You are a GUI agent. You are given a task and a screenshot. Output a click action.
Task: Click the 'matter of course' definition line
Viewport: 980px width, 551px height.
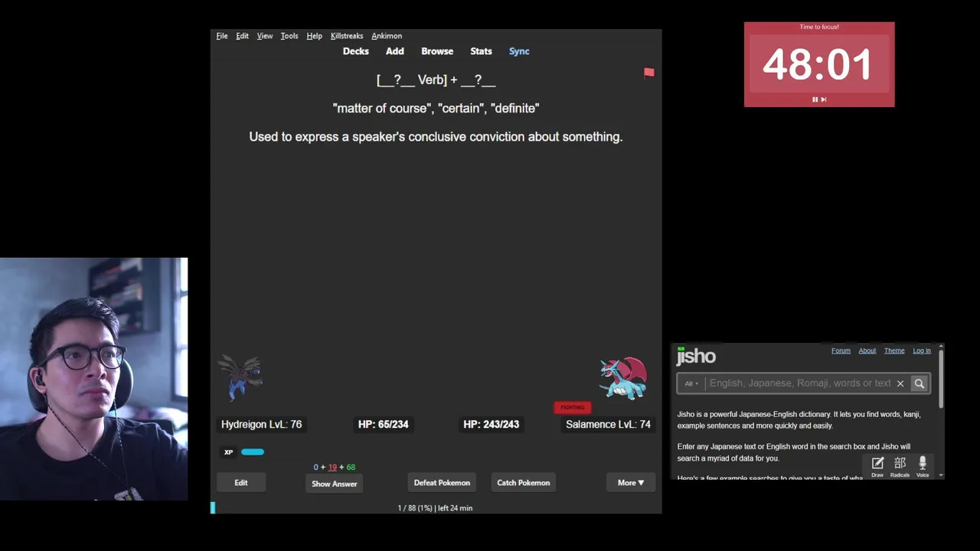point(436,108)
